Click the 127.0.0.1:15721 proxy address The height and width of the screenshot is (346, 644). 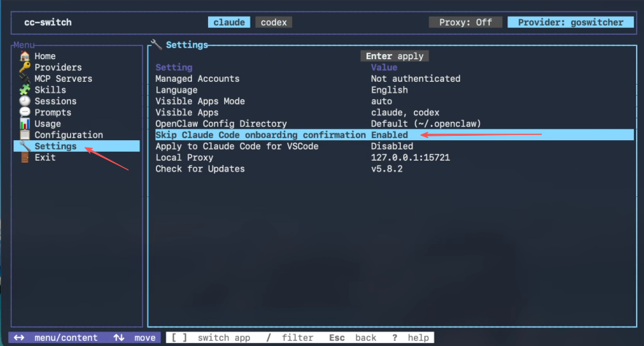pos(410,158)
